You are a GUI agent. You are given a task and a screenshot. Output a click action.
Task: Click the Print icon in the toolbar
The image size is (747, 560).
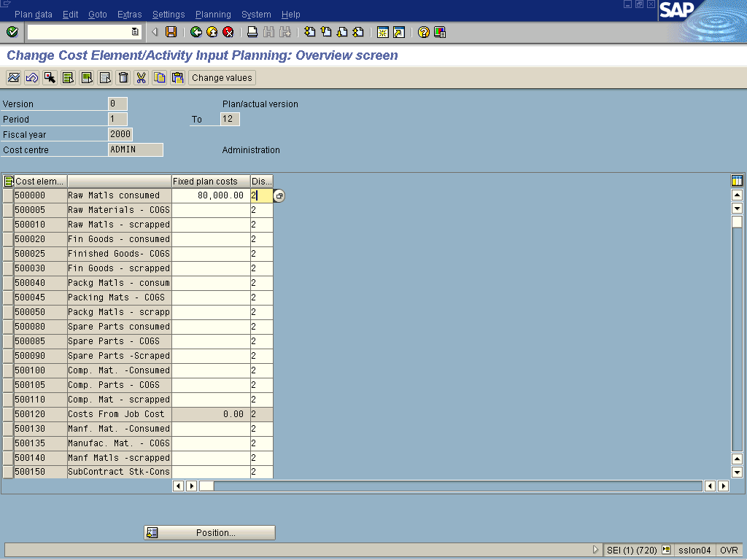[x=252, y=32]
